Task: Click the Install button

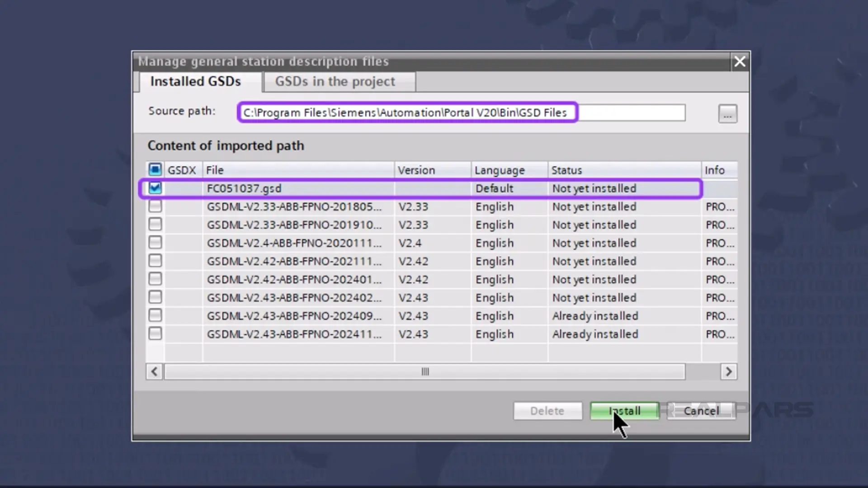Action: [x=624, y=411]
